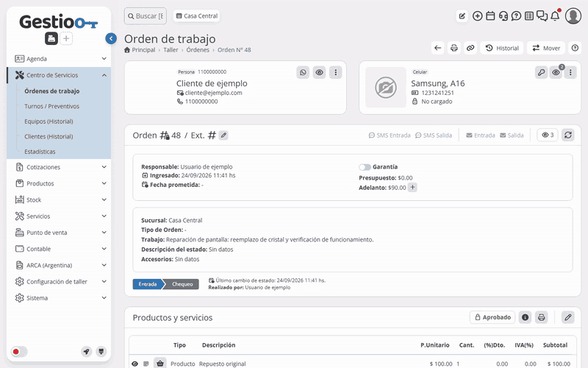Expand Configuración de taller menu
The height and width of the screenshot is (368, 588).
[59, 282]
